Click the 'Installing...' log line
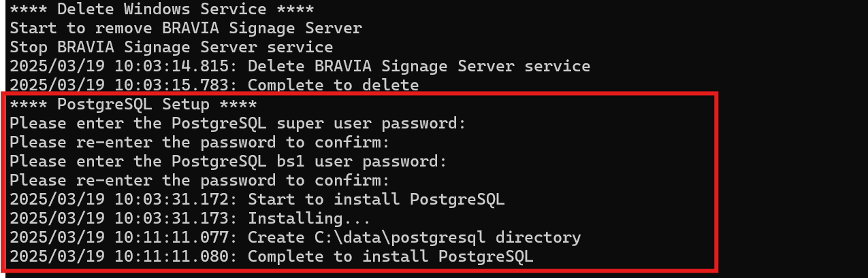Image resolution: width=868 pixels, height=278 pixels. [191, 219]
